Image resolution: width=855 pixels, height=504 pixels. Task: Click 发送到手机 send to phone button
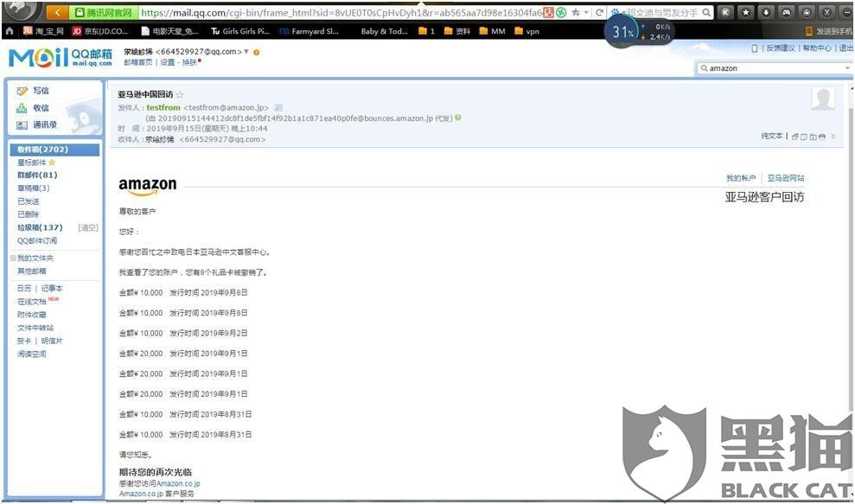tap(829, 32)
